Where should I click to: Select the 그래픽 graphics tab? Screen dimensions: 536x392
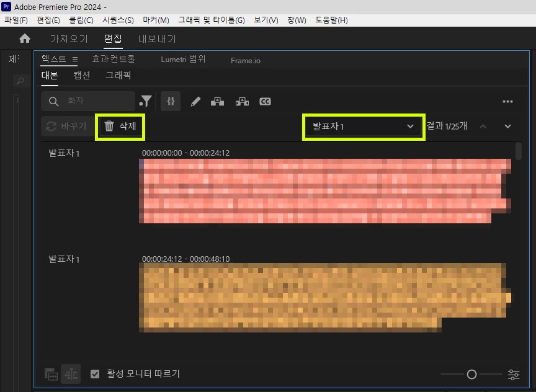(118, 75)
